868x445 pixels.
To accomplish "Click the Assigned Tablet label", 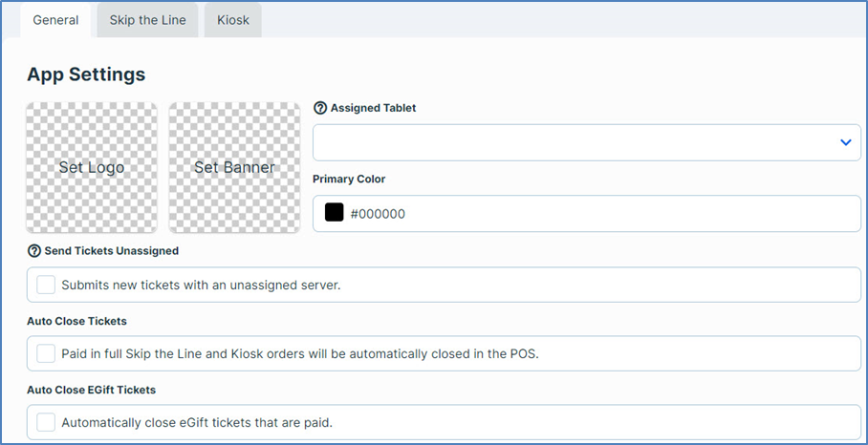I will coord(373,108).
